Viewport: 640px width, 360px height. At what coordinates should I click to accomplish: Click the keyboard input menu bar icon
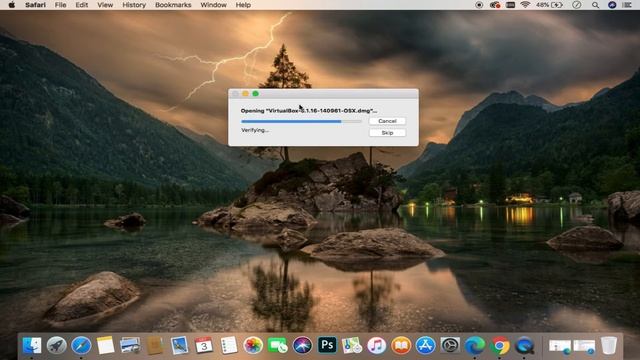coord(510,5)
